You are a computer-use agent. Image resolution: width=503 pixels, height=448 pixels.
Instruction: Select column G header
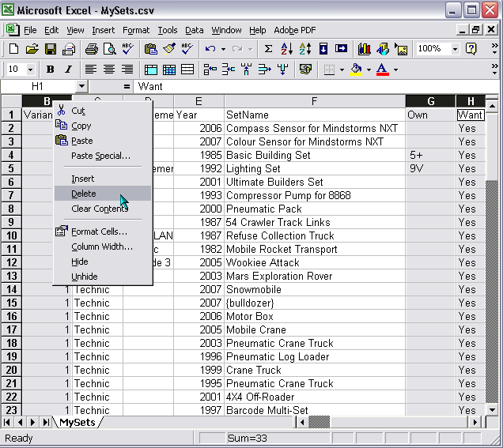430,101
